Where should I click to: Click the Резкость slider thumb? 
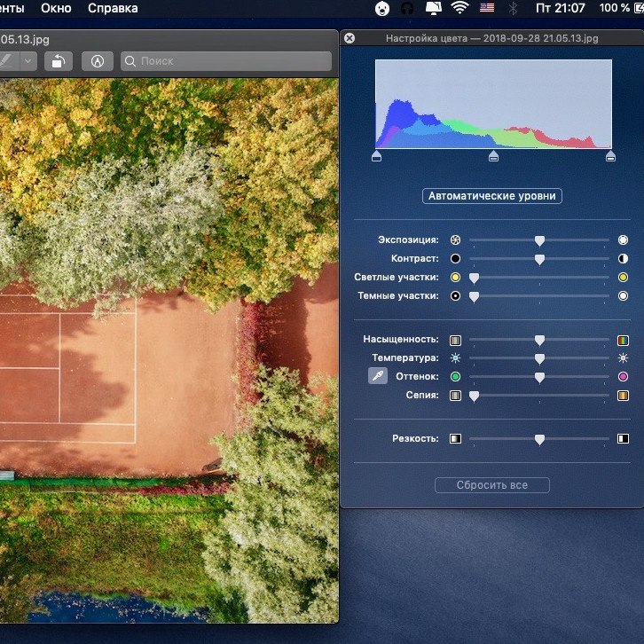(x=539, y=440)
